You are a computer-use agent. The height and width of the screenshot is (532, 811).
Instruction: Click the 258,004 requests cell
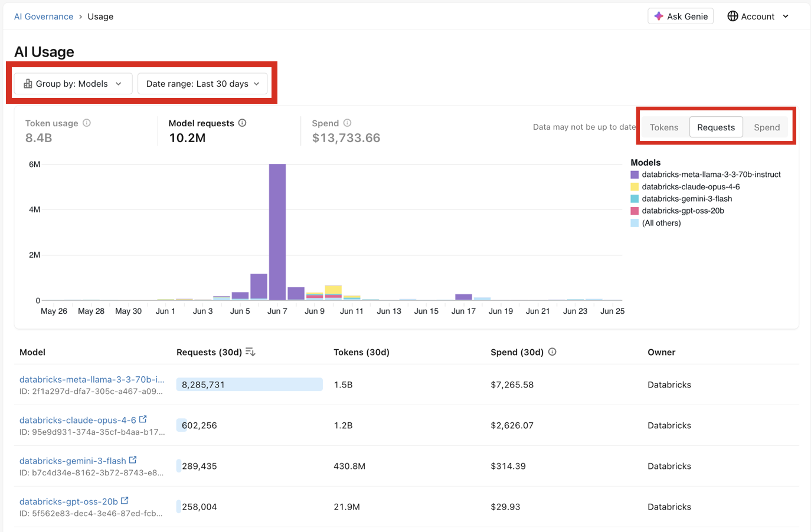point(200,507)
